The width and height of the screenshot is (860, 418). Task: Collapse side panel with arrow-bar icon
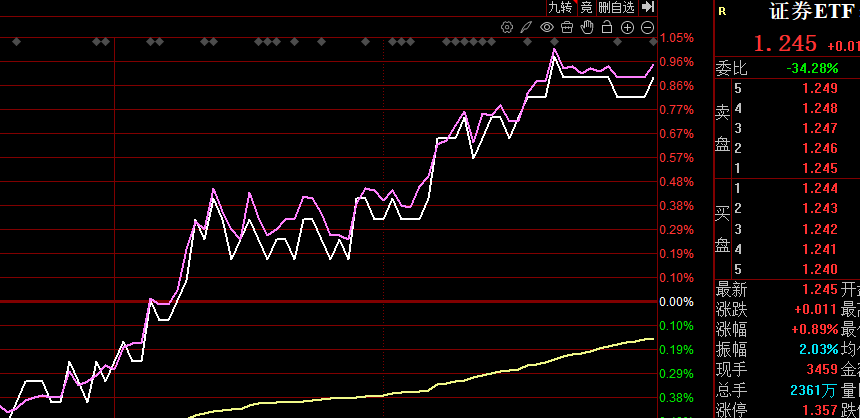point(647,7)
